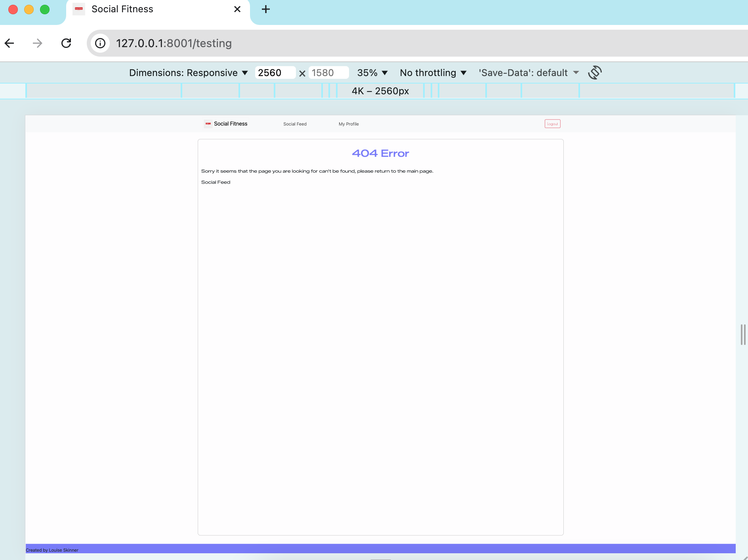Open the zoom percentage dropdown showing 35%
748x560 pixels.
click(x=372, y=72)
